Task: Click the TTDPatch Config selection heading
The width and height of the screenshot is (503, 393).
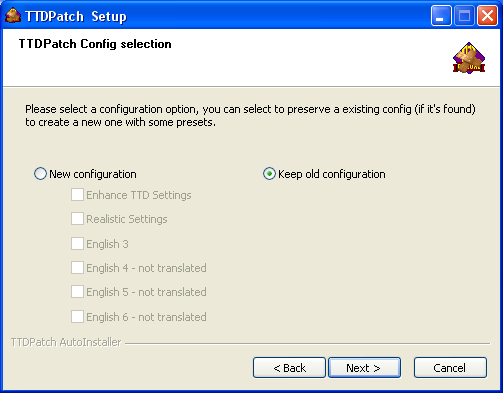Action: coord(95,44)
